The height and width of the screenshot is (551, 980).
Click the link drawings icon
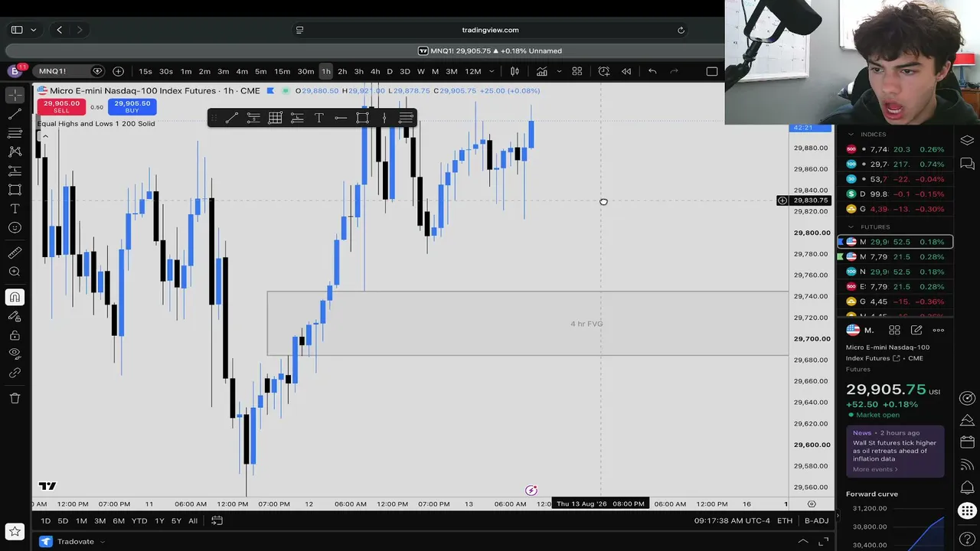click(x=15, y=373)
